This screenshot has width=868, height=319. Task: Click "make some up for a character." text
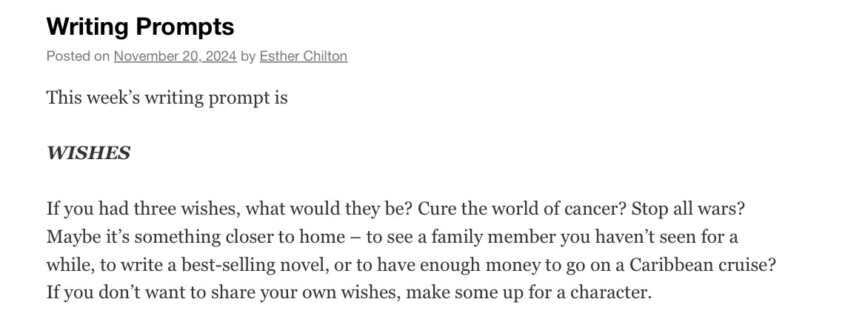528,292
